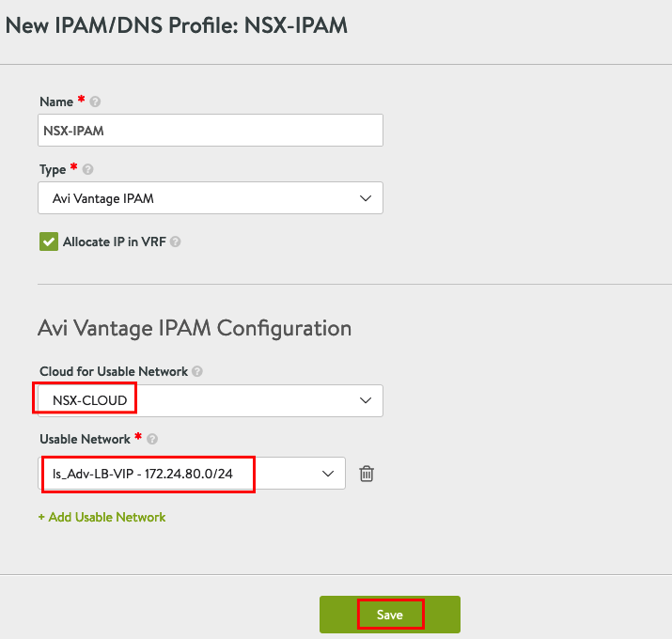Uncheck the Allocate IP in VRF checkbox
Screen dimensions: 672x639
point(49,242)
